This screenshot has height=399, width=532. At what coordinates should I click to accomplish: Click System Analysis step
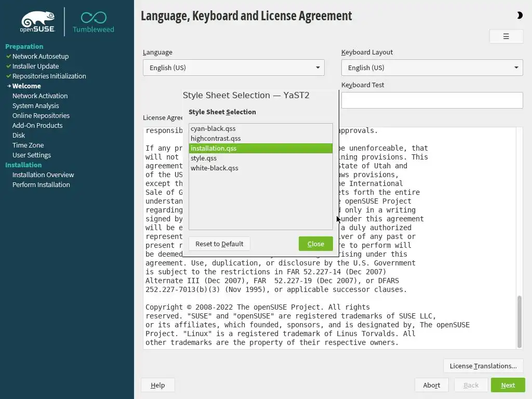(36, 105)
